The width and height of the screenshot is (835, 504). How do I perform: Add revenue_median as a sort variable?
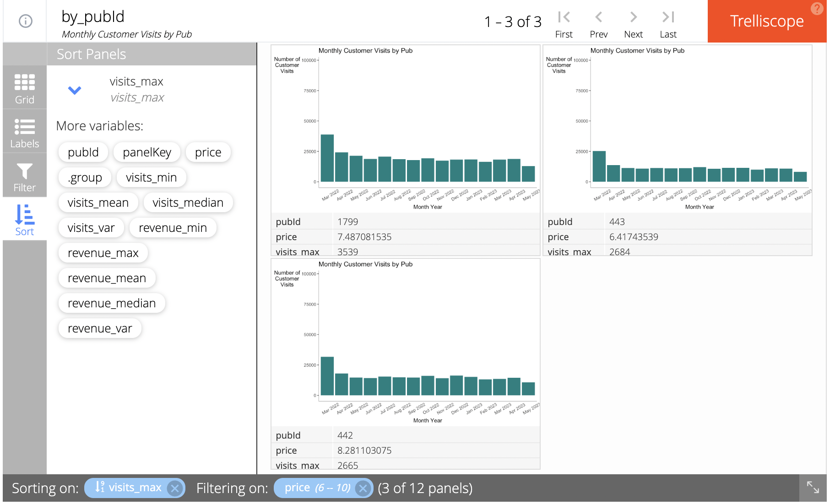pos(112,303)
